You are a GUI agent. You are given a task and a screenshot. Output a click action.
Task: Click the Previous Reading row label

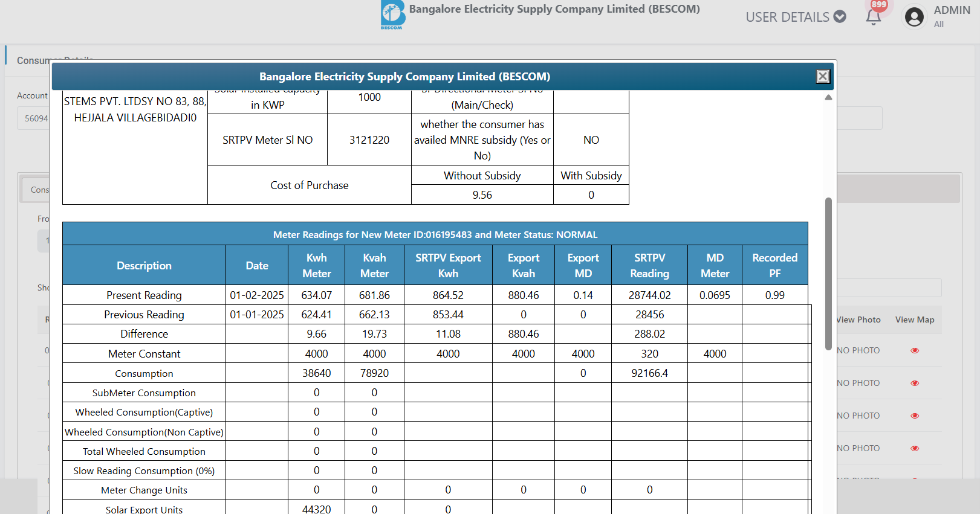point(144,315)
